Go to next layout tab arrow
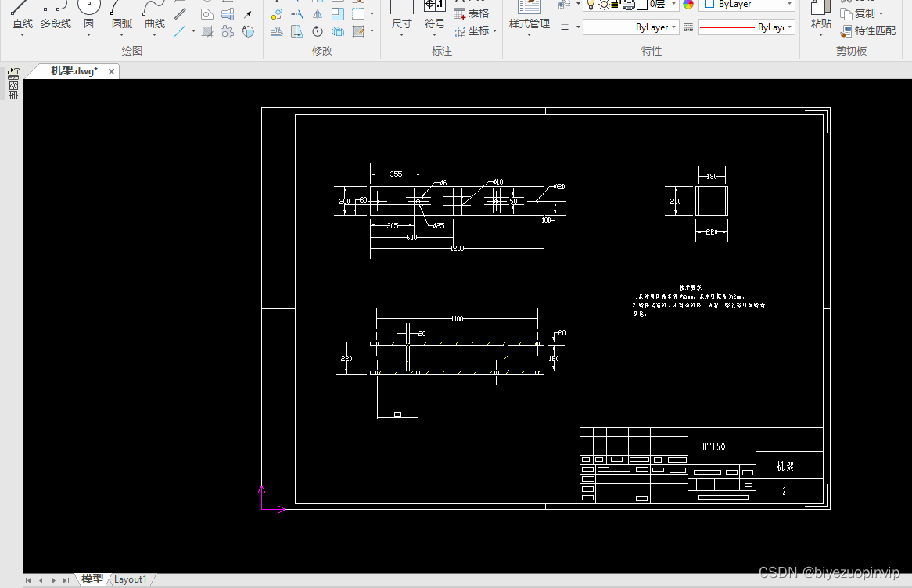This screenshot has width=912, height=588. click(53, 580)
